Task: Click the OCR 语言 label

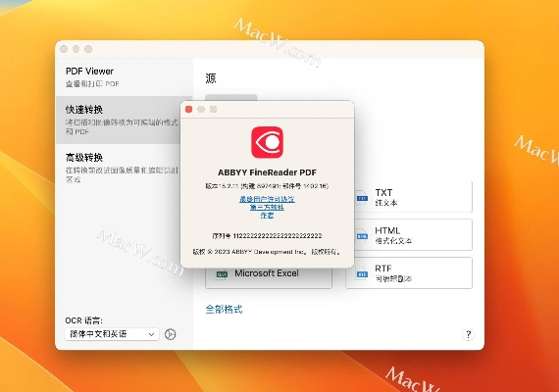Action: [x=83, y=320]
